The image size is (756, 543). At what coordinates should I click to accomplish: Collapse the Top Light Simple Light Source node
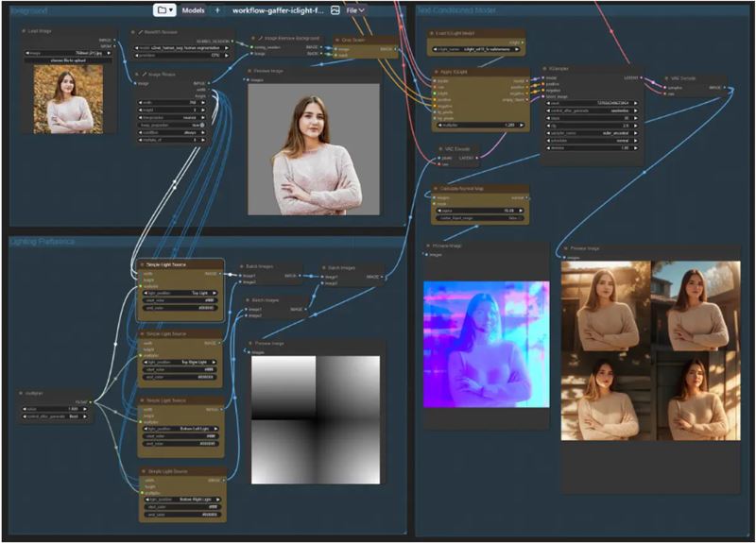tap(142, 264)
